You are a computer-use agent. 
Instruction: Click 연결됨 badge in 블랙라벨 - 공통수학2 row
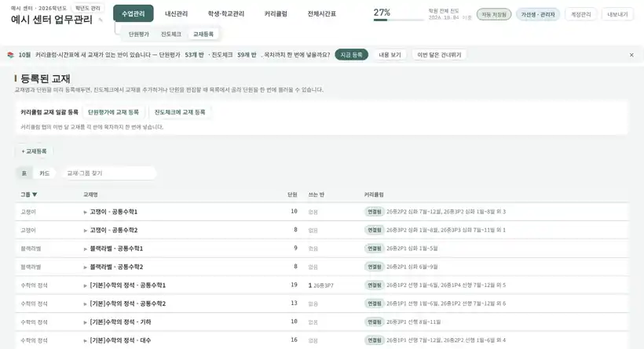[x=374, y=267]
